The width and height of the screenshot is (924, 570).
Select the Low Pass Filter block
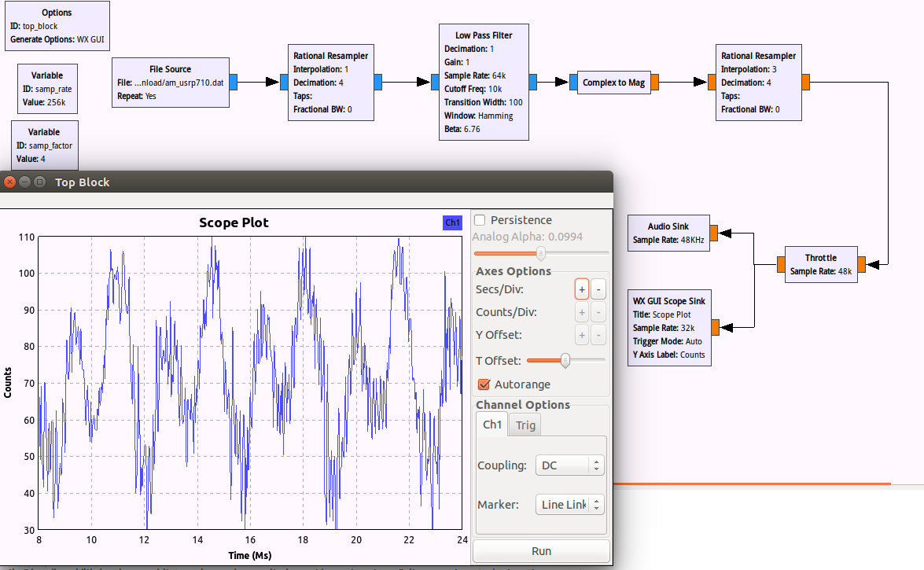[484, 82]
